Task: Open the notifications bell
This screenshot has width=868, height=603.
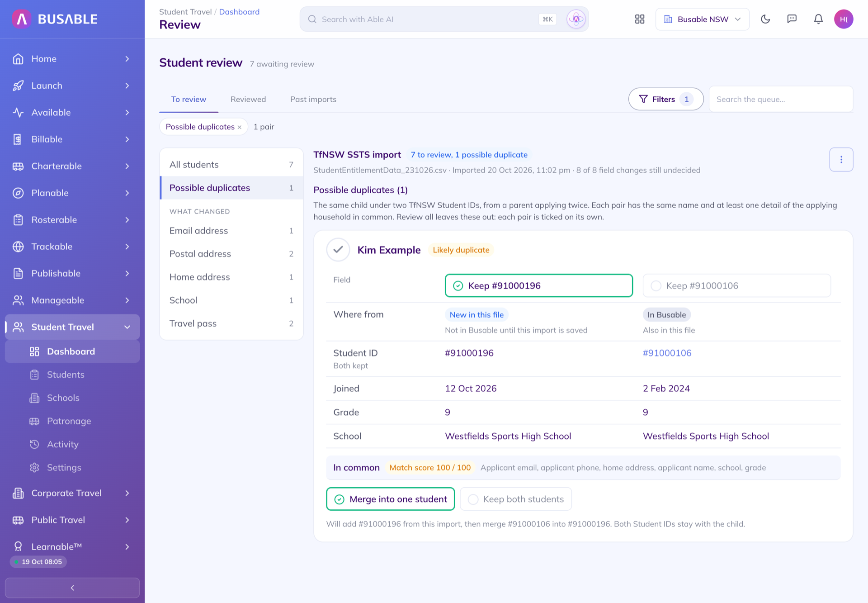Action: 818,19
